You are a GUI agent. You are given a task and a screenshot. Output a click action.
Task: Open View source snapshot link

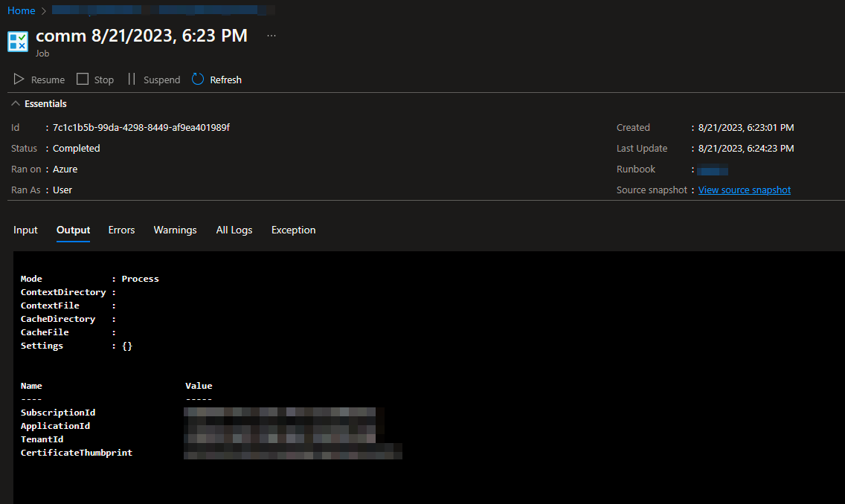pyautogui.click(x=745, y=190)
